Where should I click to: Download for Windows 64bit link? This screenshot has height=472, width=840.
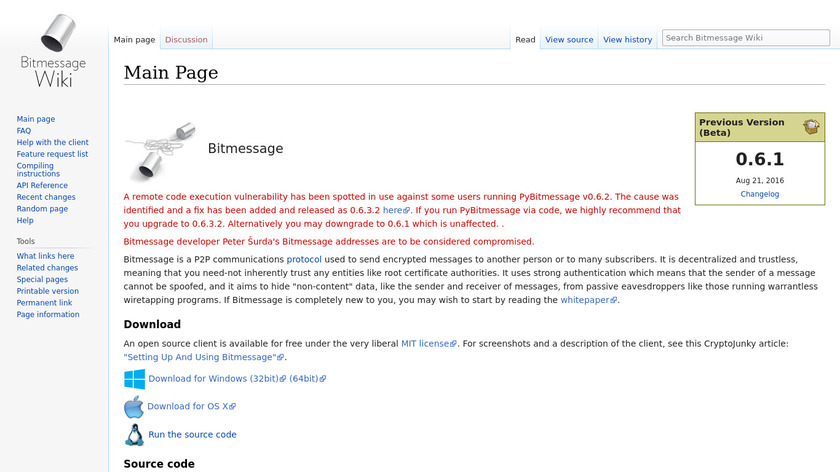pos(308,378)
